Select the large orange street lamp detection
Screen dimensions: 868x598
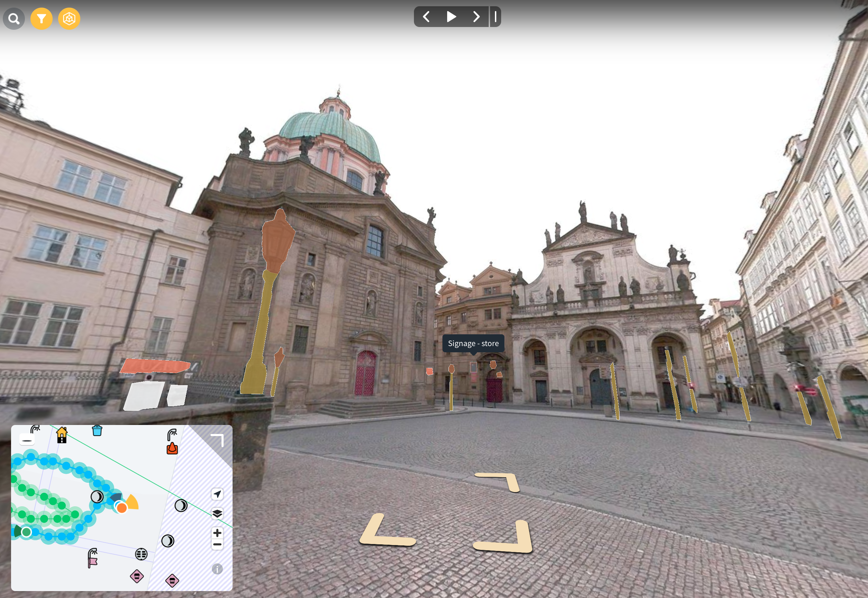point(278,240)
